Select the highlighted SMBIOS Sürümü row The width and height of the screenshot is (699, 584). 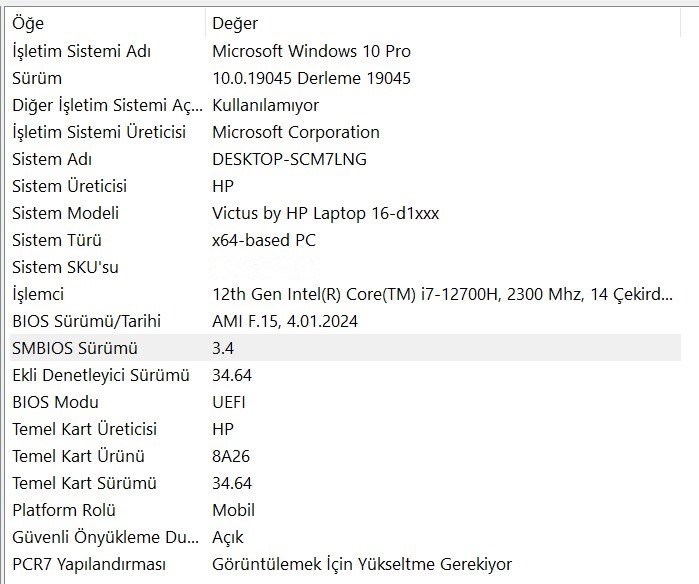(75, 348)
